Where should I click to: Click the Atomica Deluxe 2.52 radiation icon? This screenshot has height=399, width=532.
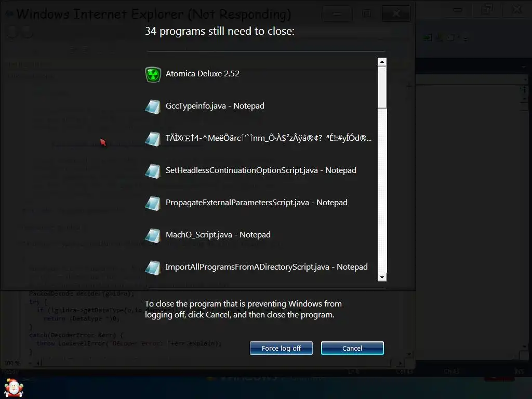153,74
